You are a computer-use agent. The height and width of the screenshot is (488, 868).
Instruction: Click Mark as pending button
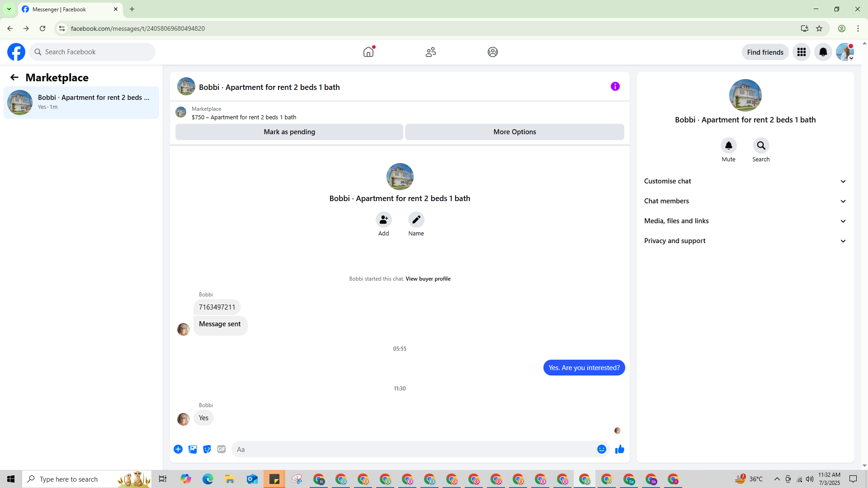(x=289, y=132)
